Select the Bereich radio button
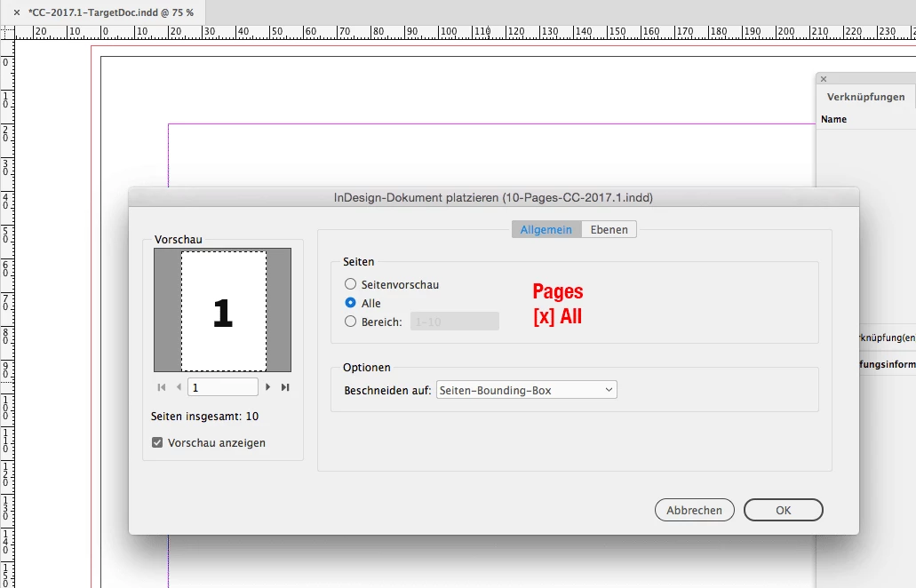916x588 pixels. pyautogui.click(x=351, y=322)
